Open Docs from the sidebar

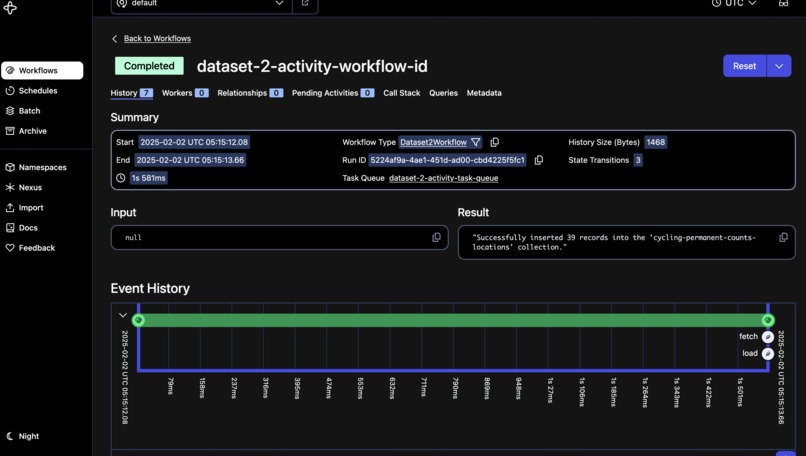point(22,227)
